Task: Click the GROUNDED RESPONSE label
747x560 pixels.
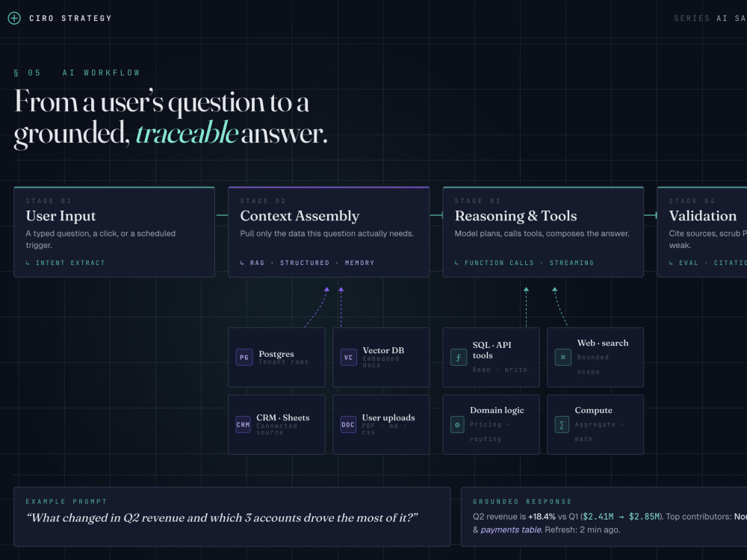Action: [522, 502]
